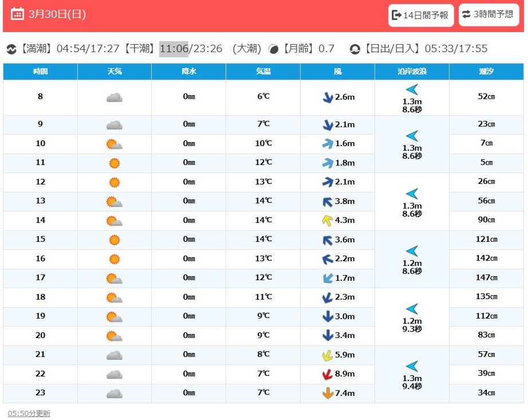Click the temperature 6℃ at hour 8
This screenshot has width=528, height=420.
(263, 96)
